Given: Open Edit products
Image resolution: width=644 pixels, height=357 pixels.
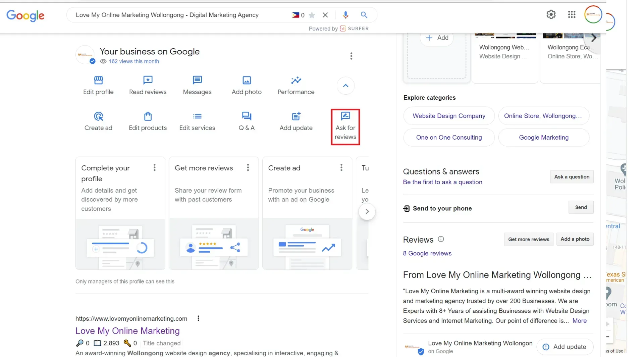Looking at the screenshot, I should tap(148, 121).
